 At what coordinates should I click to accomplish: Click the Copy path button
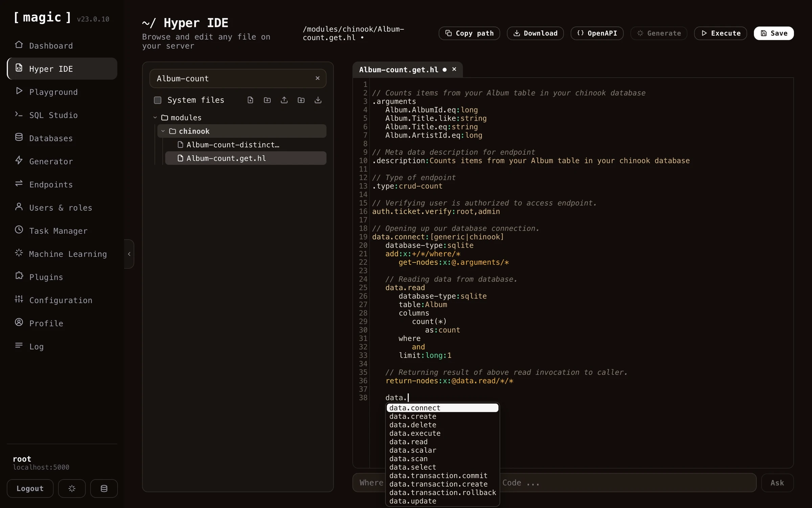[x=469, y=33]
